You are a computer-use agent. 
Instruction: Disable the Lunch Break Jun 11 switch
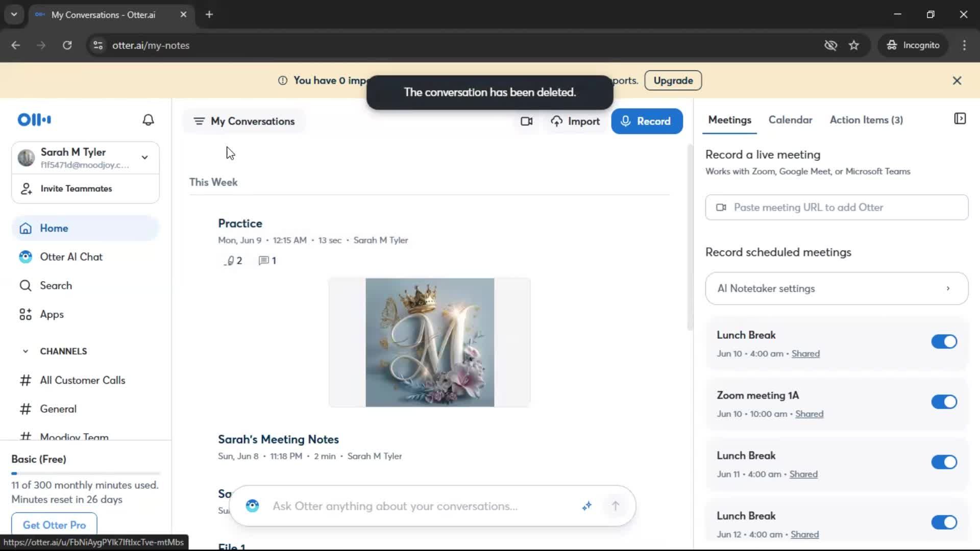(x=944, y=462)
